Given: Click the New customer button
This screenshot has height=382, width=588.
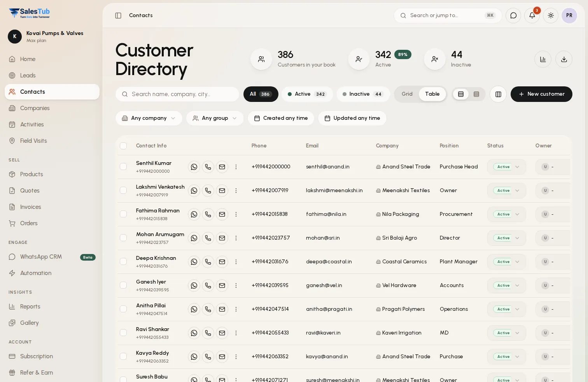Looking at the screenshot, I should coord(541,94).
